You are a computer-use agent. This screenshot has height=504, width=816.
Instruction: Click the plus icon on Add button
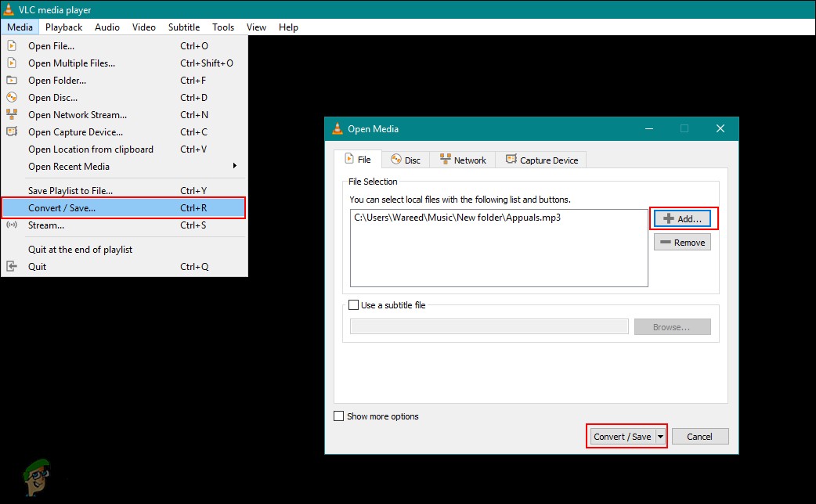click(669, 218)
